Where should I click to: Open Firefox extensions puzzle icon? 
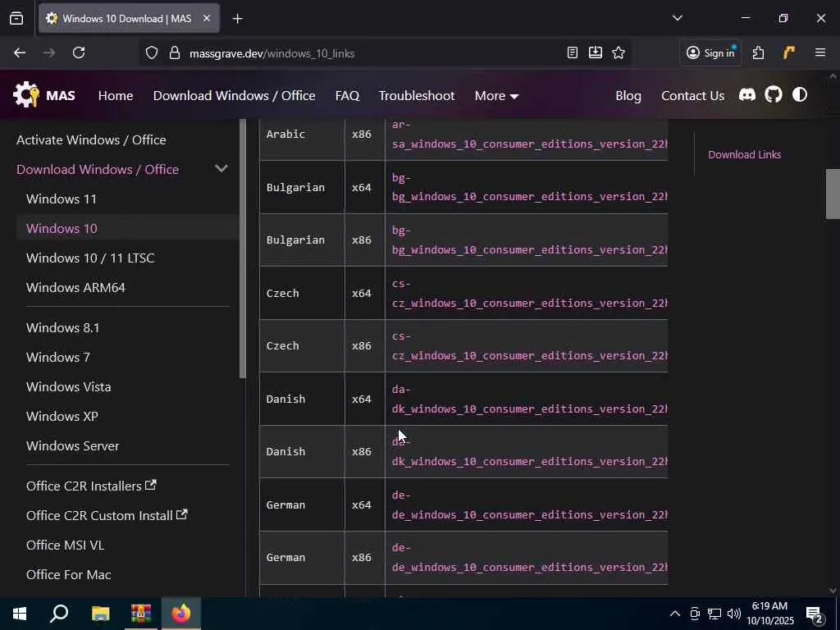[758, 52]
